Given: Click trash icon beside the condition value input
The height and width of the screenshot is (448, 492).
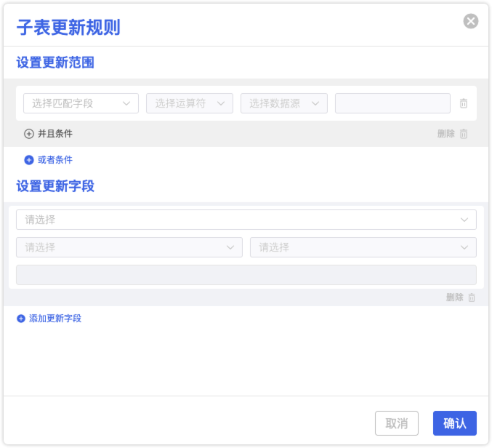Looking at the screenshot, I should point(464,103).
